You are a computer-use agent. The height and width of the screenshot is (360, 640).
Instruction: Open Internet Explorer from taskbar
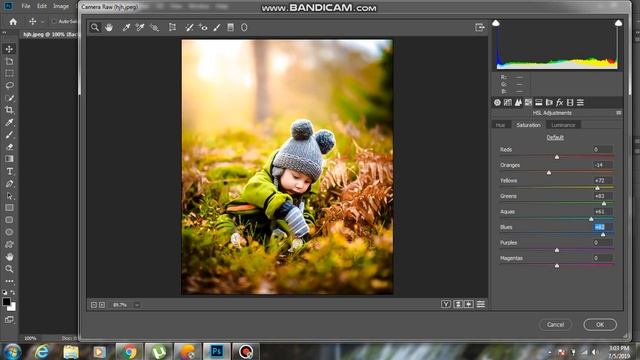(x=42, y=351)
